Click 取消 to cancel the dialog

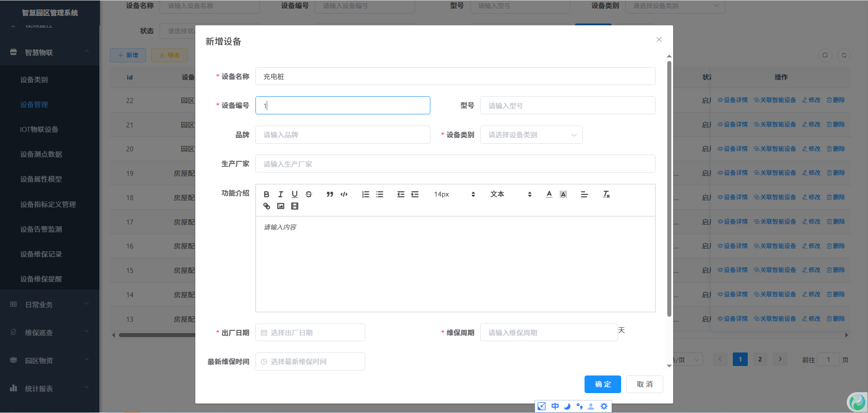click(x=644, y=384)
